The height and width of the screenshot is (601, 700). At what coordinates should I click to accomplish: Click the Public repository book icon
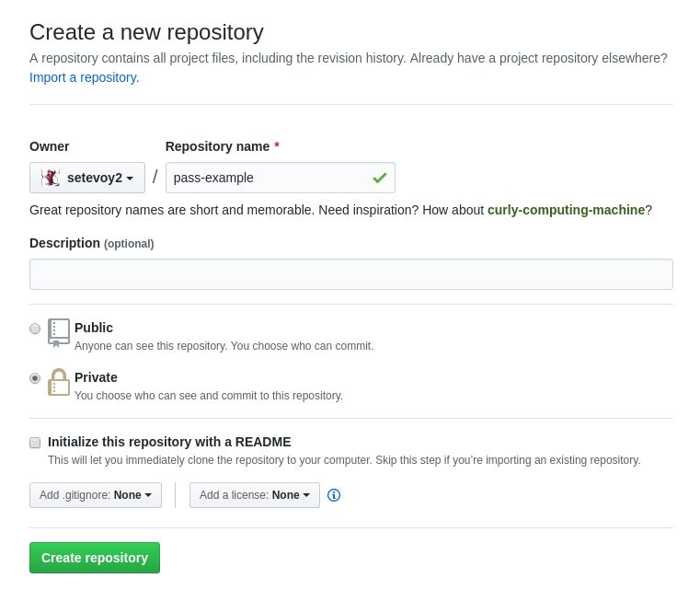point(59,333)
